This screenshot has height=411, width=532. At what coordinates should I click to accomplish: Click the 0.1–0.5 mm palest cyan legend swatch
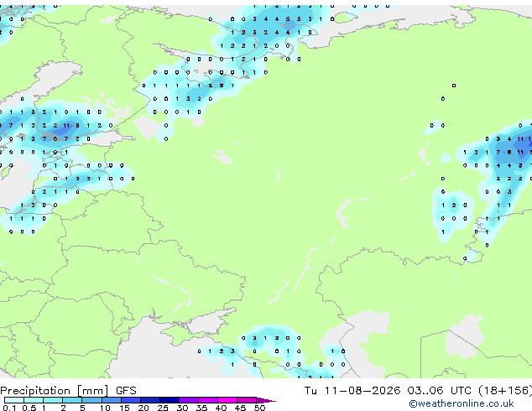14,400
